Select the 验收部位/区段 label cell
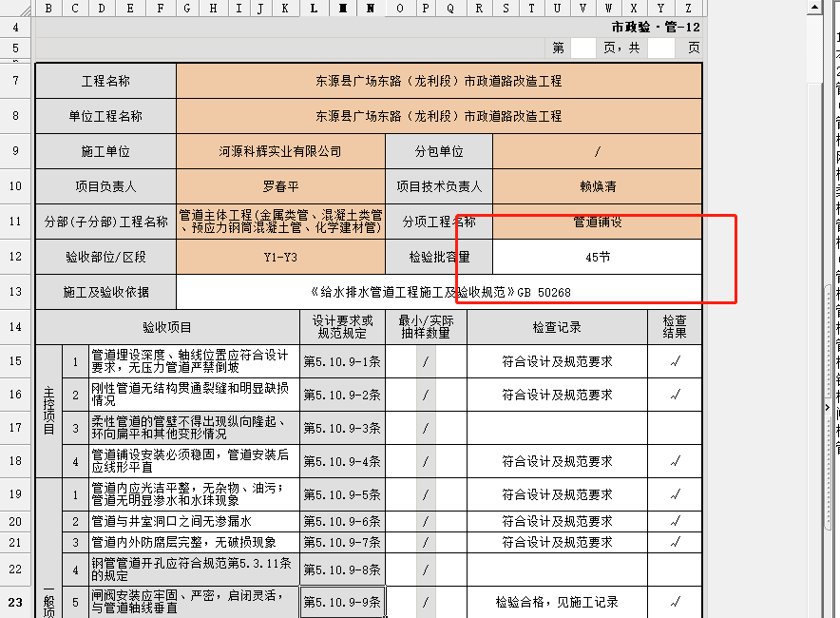Screen dimensions: 840x618 105,257
